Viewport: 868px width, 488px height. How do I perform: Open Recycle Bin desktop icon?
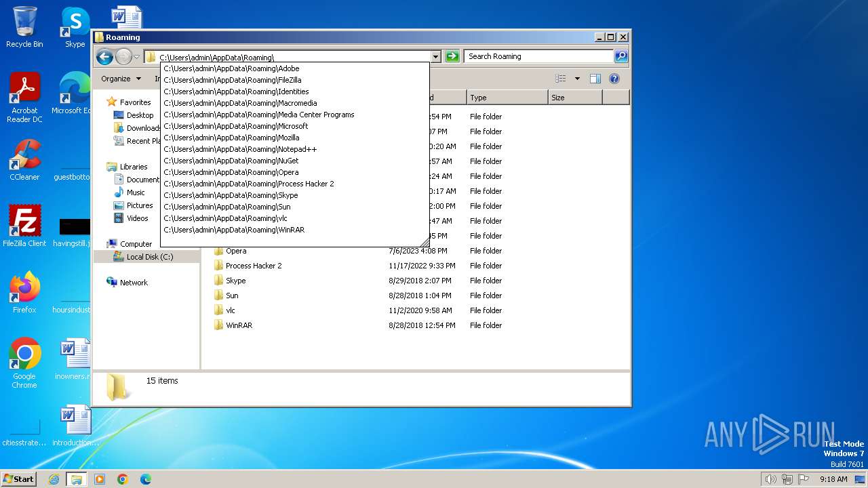[24, 27]
